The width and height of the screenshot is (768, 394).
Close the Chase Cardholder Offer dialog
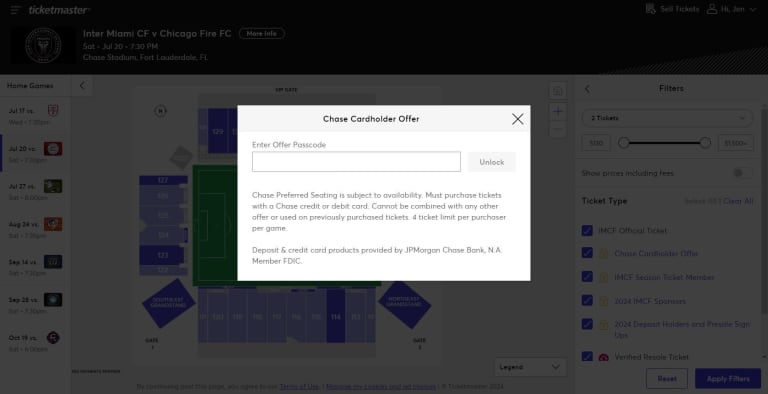coord(517,119)
